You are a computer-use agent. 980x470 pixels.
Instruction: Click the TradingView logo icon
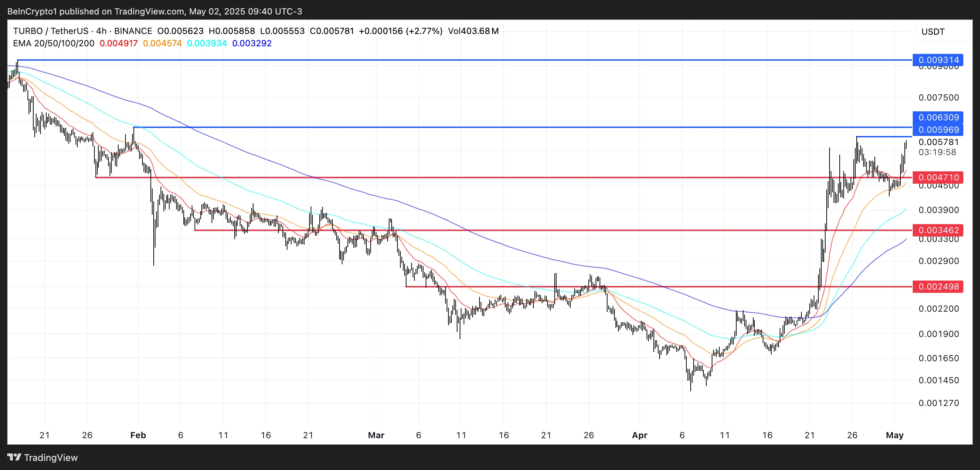[x=14, y=457]
